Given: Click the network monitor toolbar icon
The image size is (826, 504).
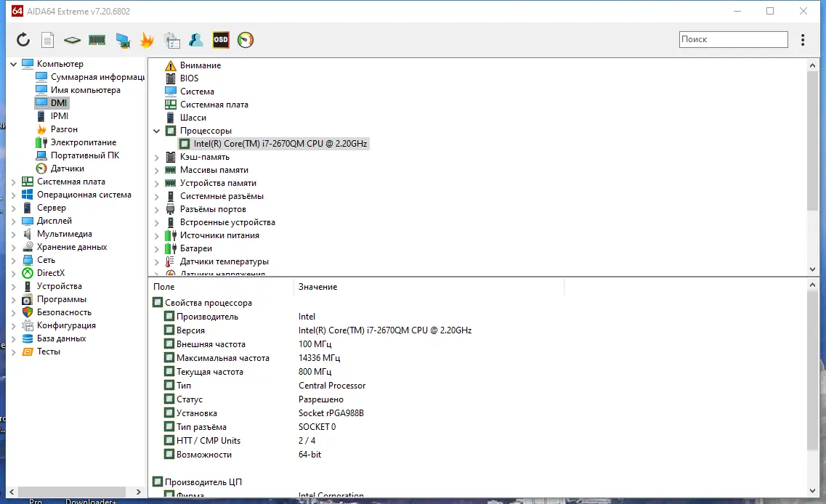Looking at the screenshot, I should click(x=123, y=41).
